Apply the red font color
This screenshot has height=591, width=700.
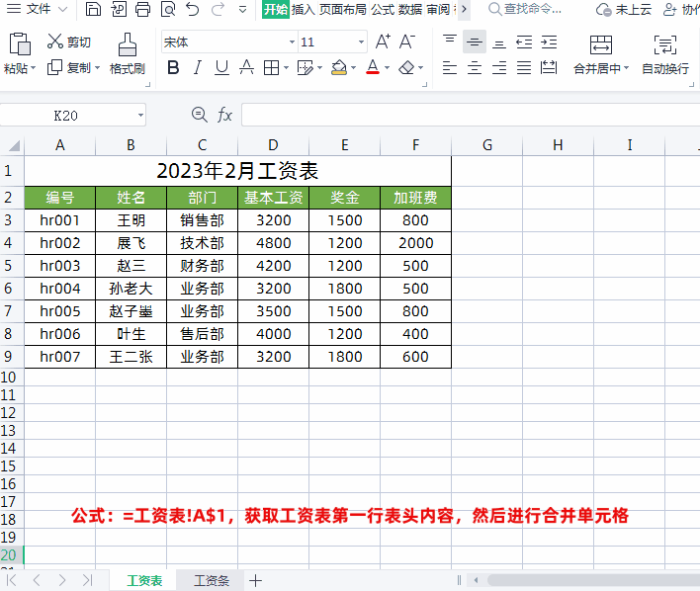point(373,68)
